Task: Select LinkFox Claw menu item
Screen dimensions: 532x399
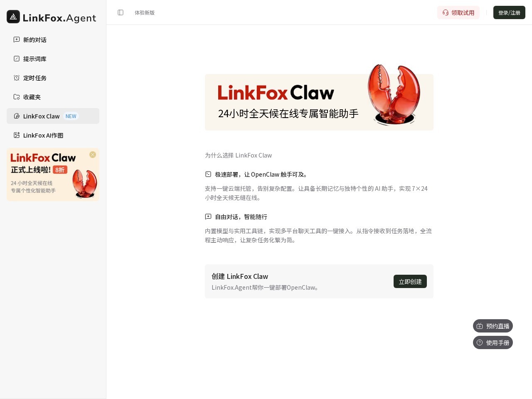Action: (x=53, y=116)
